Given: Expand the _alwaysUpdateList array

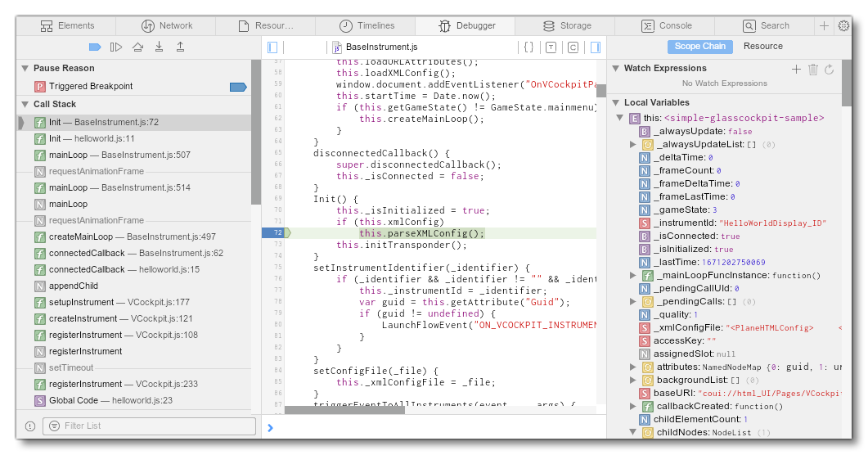Looking at the screenshot, I should pyautogui.click(x=632, y=145).
